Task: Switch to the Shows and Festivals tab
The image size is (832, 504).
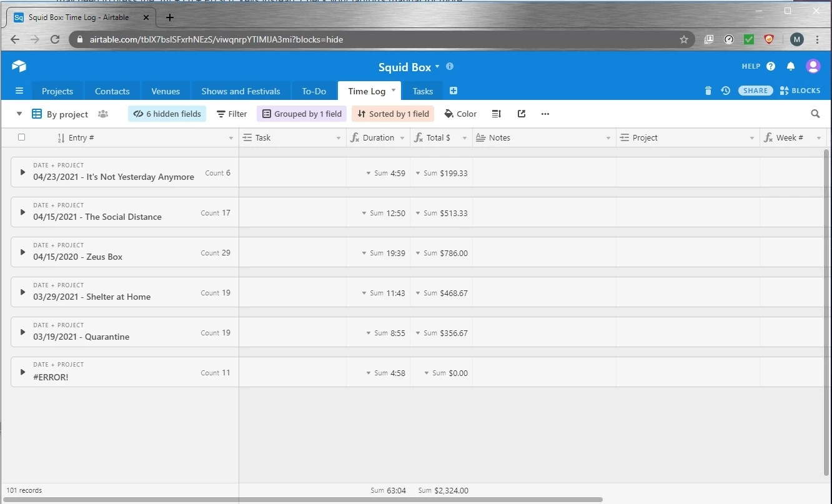Action: pyautogui.click(x=240, y=91)
